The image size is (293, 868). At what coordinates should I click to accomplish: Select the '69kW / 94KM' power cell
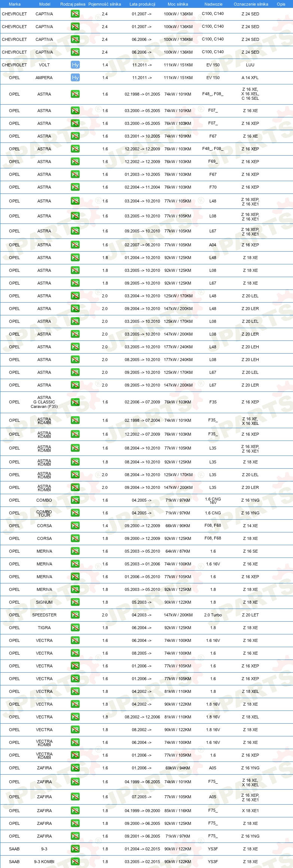(x=178, y=768)
